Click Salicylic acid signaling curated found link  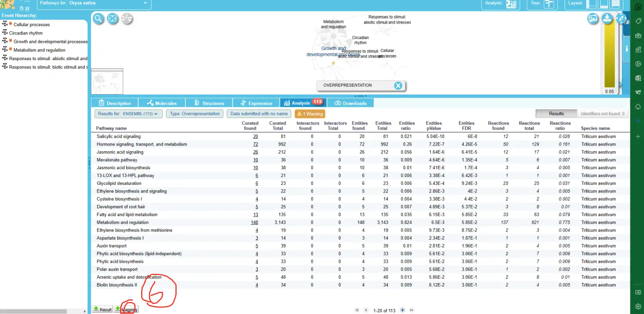[255, 137]
